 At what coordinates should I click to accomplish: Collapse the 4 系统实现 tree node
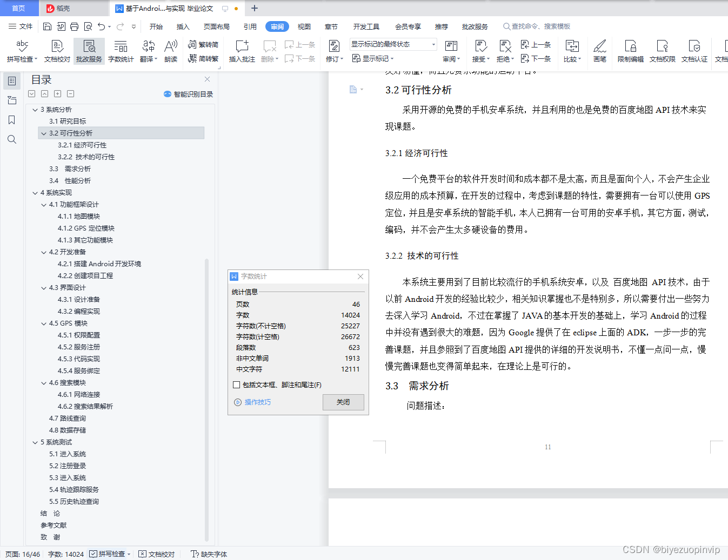(35, 193)
